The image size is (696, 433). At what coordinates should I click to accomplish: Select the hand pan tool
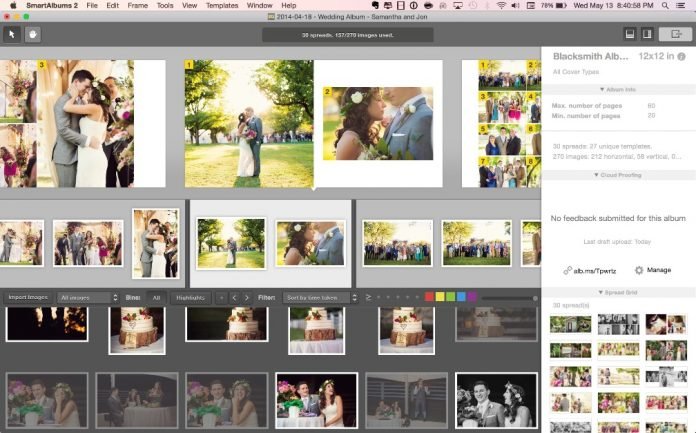point(33,34)
